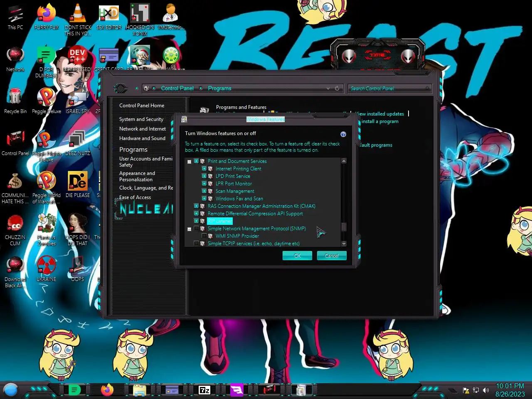Click the Search Control Panel field

(389, 89)
